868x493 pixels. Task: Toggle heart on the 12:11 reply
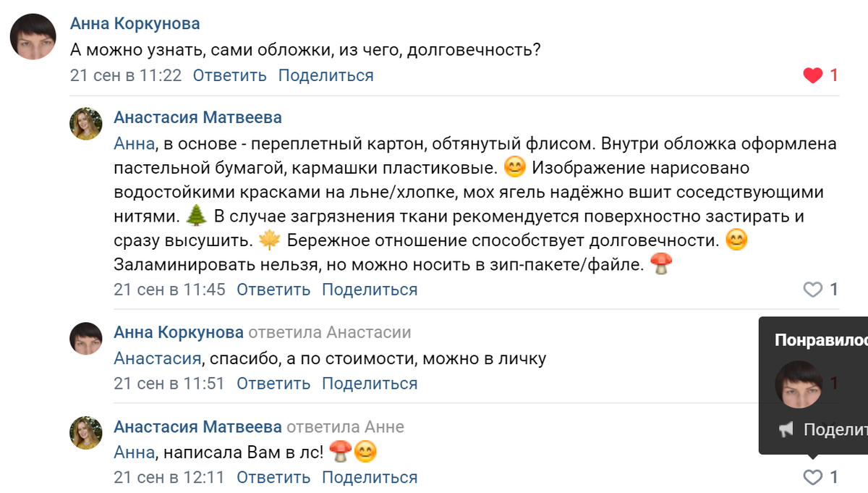pos(813,477)
